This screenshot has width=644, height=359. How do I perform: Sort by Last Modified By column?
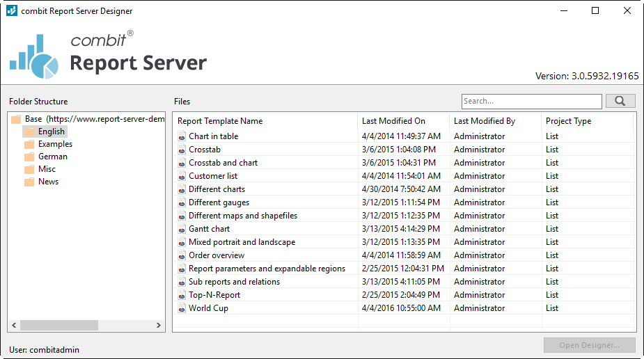click(x=485, y=121)
